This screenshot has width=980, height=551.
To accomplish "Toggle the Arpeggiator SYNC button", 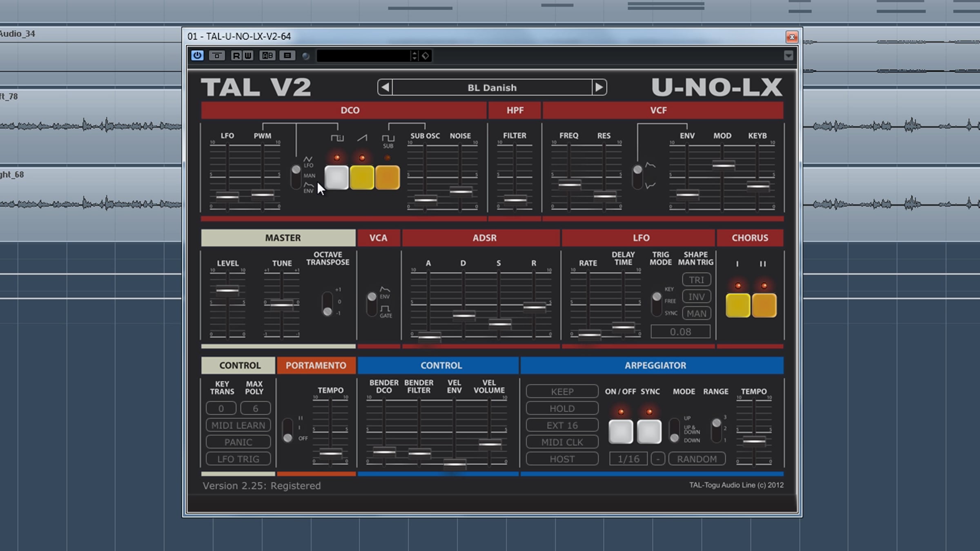I will pyautogui.click(x=649, y=431).
